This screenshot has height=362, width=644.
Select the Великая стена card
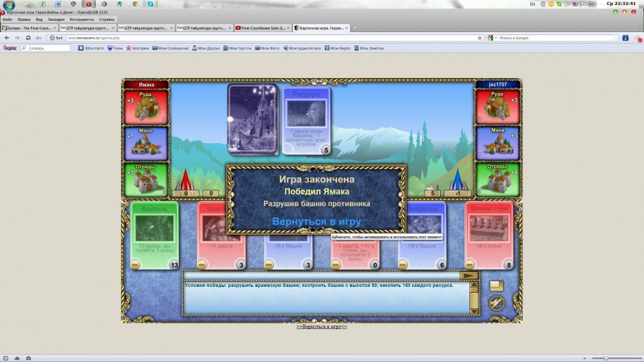coord(489,235)
